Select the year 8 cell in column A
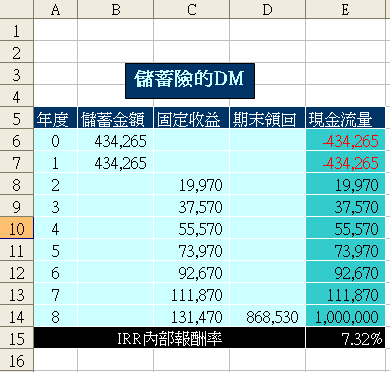The image size is (390, 372). point(55,316)
